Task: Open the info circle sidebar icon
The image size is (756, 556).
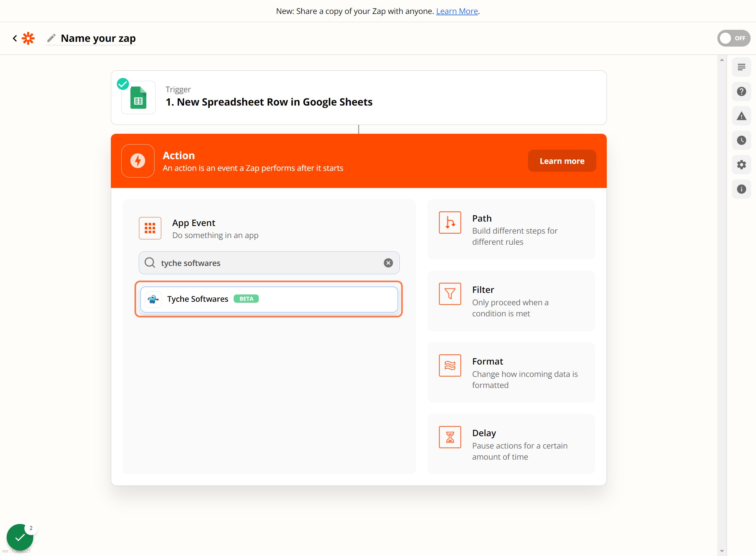Action: [741, 189]
